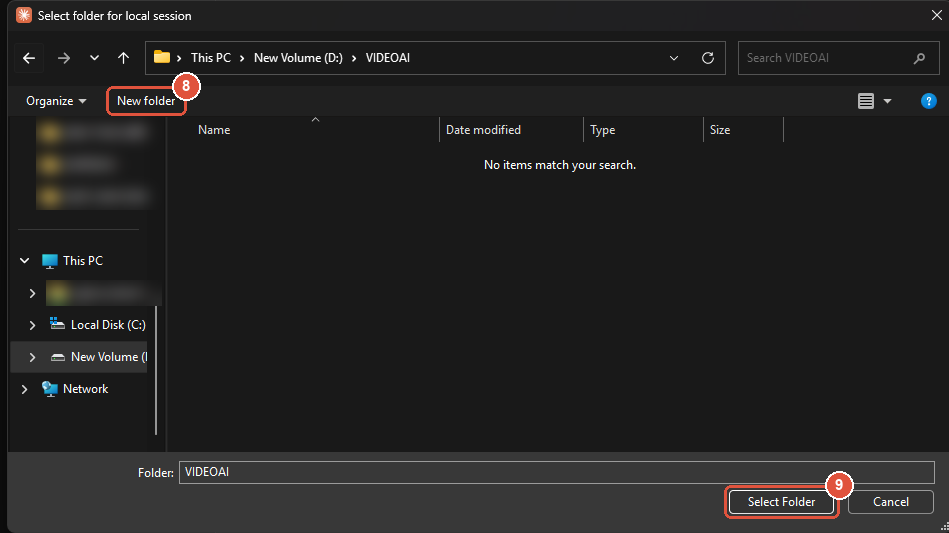
Task: Open help with the question mark icon
Action: (928, 101)
